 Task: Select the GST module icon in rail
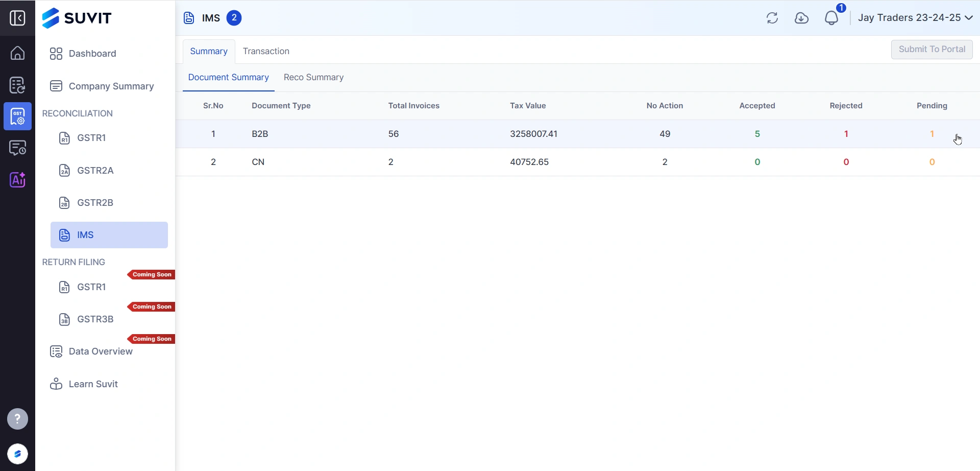click(x=17, y=116)
